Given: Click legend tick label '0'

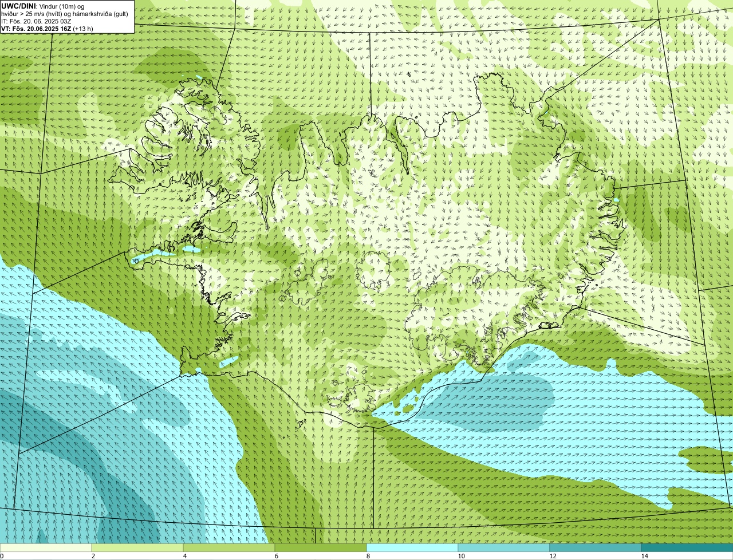Looking at the screenshot, I should [2, 556].
